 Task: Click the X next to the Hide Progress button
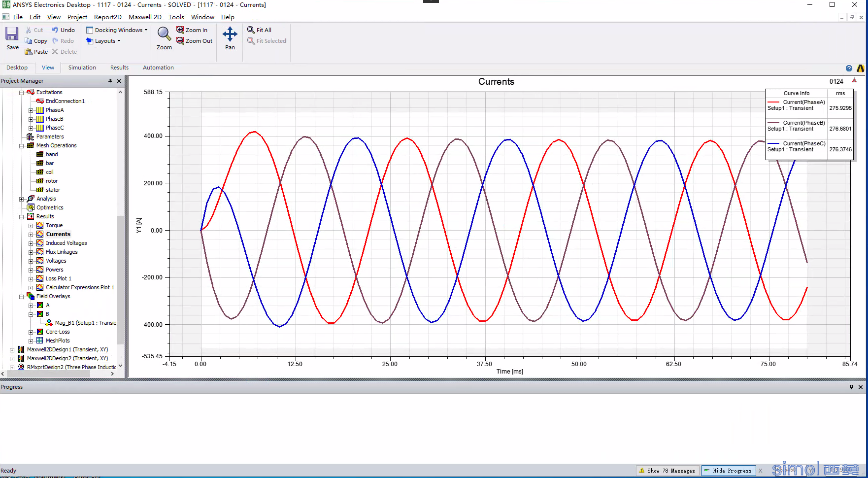[761, 471]
